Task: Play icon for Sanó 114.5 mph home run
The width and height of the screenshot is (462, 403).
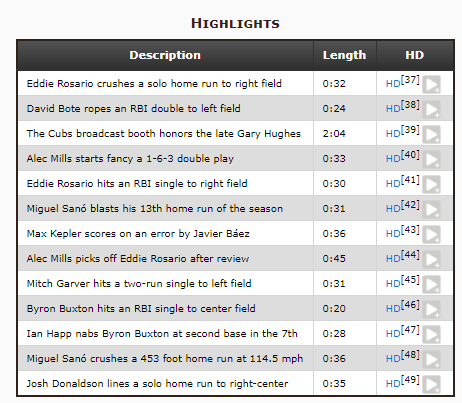Action: coord(431,359)
